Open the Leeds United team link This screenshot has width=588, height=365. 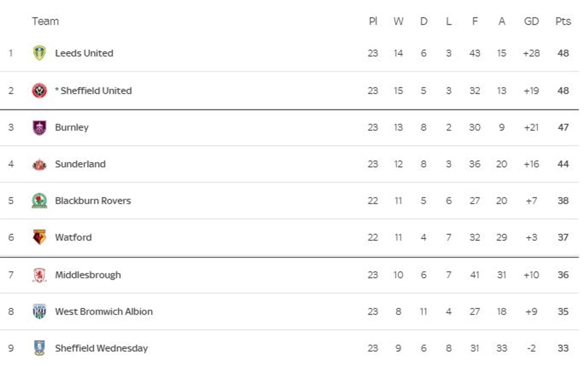point(84,53)
